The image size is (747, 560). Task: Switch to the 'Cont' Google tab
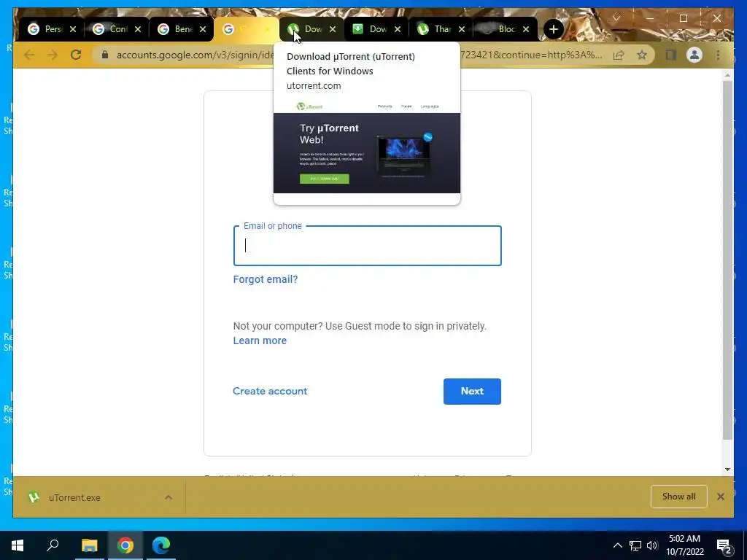111,29
